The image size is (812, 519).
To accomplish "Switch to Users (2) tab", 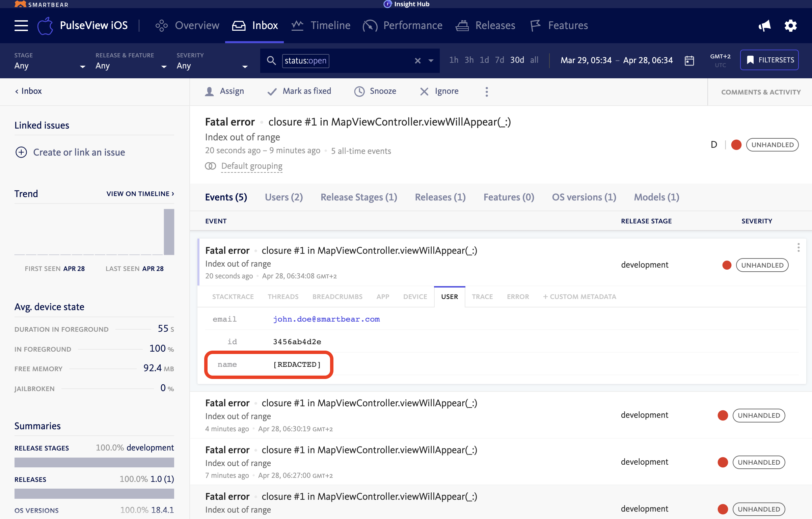I will (x=284, y=197).
